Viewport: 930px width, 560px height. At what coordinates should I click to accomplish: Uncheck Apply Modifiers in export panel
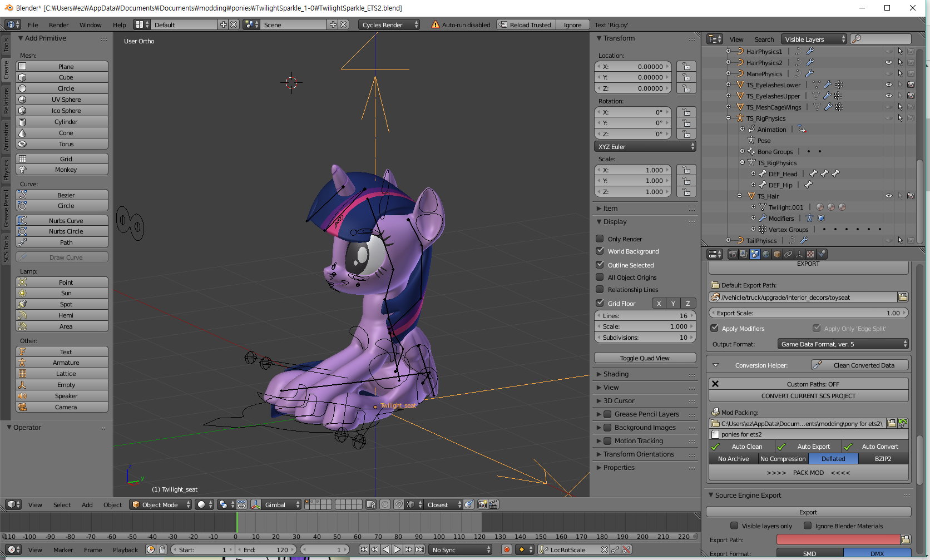715,328
